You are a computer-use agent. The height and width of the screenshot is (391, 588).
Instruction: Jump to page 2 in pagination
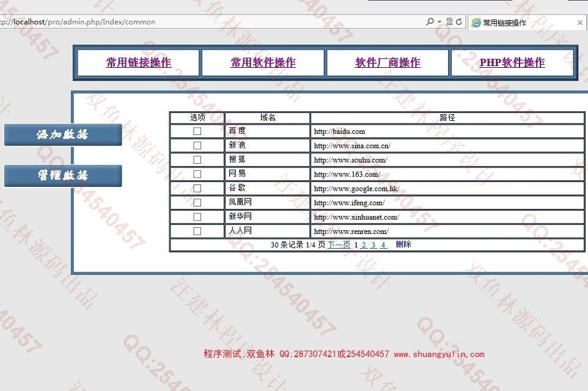click(x=364, y=245)
